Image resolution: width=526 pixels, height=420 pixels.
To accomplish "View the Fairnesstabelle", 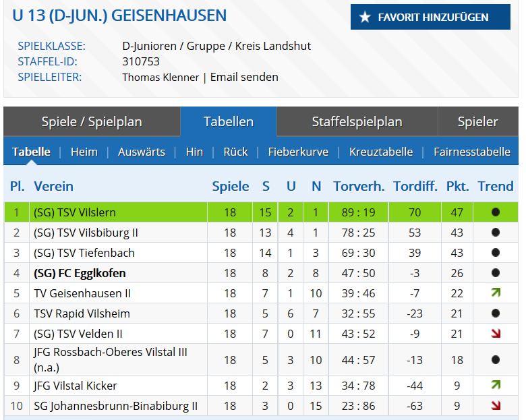I will click(x=472, y=152).
